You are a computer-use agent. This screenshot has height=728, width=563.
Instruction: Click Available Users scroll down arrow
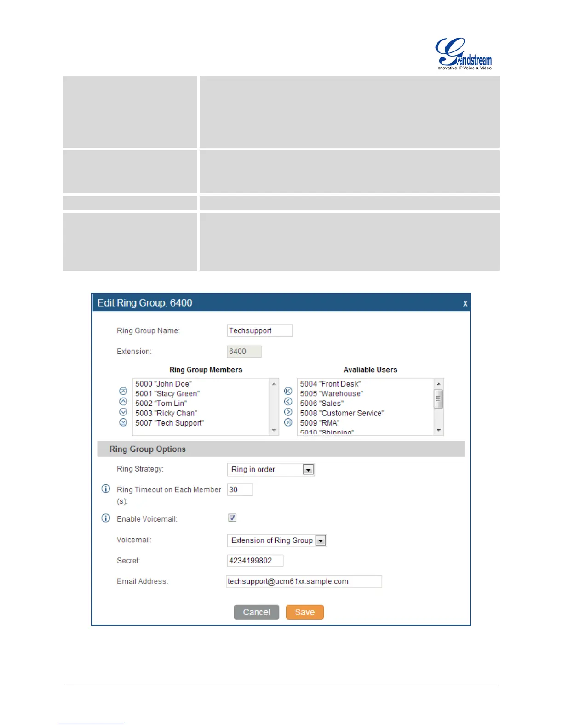438,431
